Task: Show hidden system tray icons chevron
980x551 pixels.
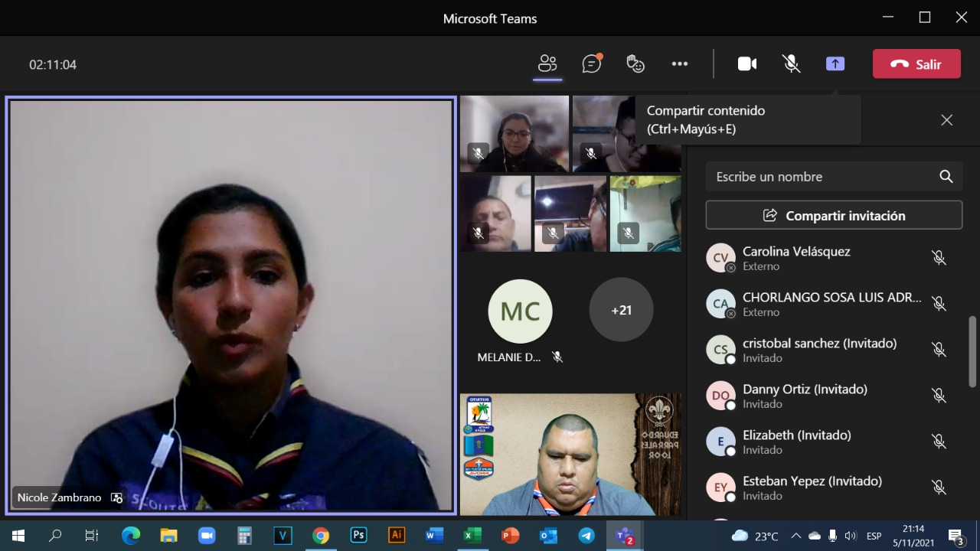Action: [796, 536]
